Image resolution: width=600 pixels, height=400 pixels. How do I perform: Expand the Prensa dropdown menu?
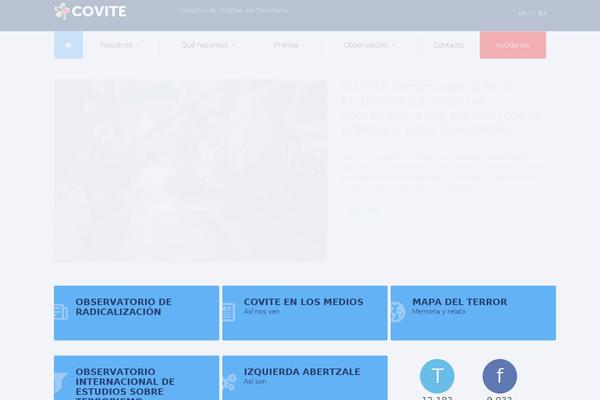[x=289, y=45]
